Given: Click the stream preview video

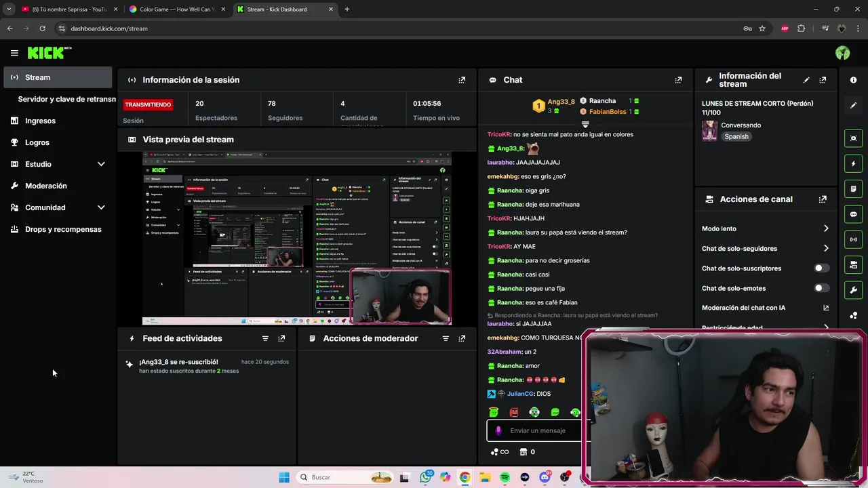Looking at the screenshot, I should 296,239.
